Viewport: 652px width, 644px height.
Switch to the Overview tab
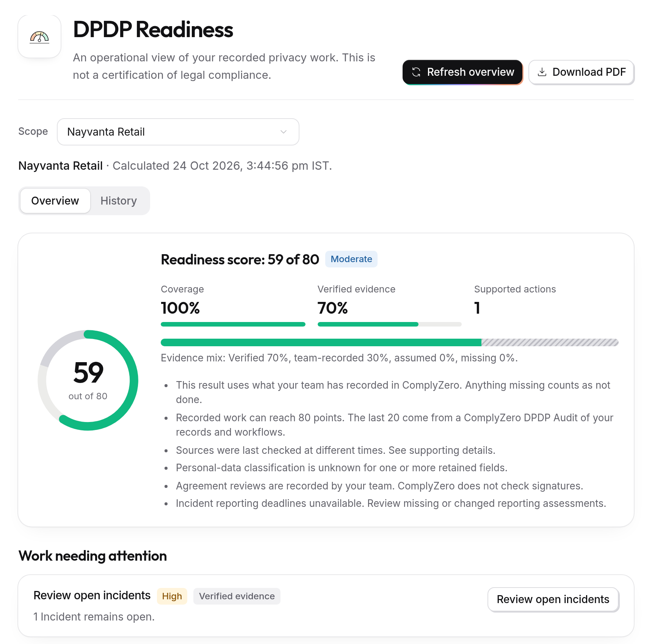click(55, 201)
